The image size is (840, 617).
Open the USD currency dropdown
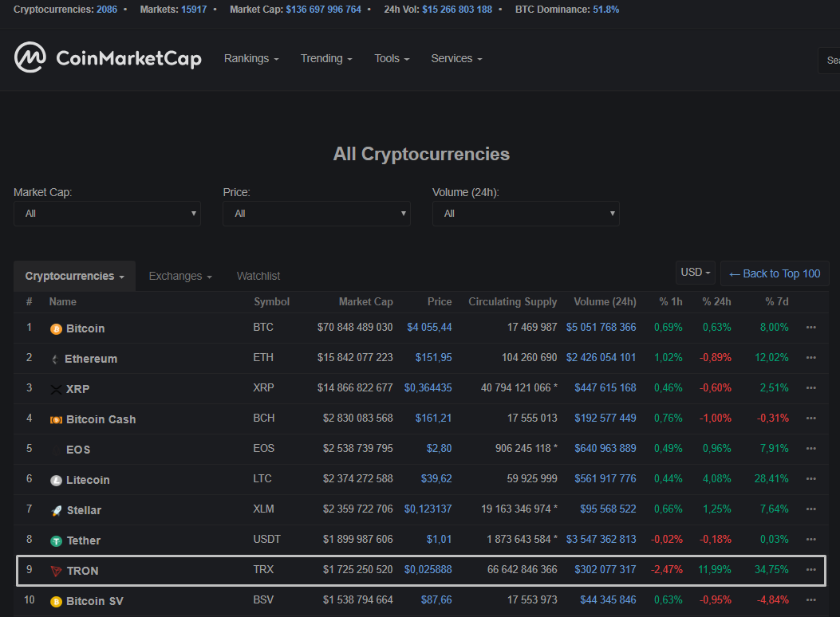(x=694, y=272)
